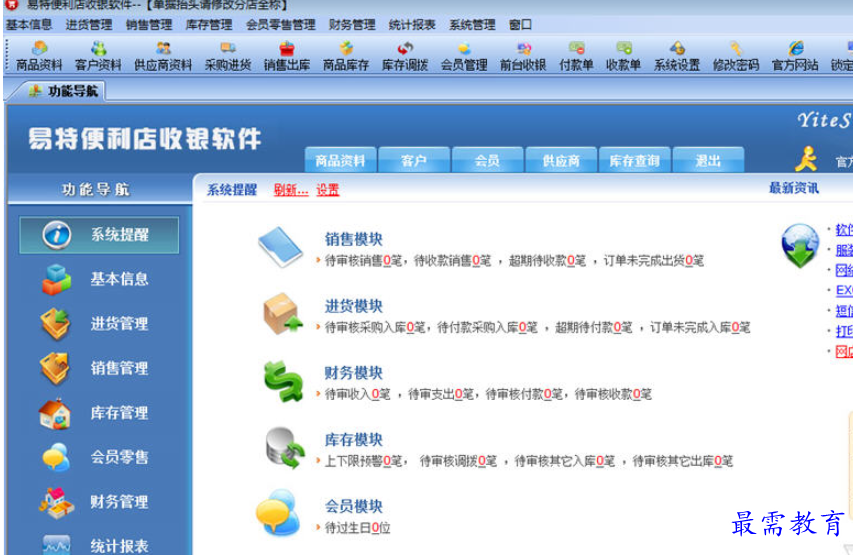The width and height of the screenshot is (853, 555).
Task: Open the 会员零售管理 menu
Action: (x=281, y=24)
